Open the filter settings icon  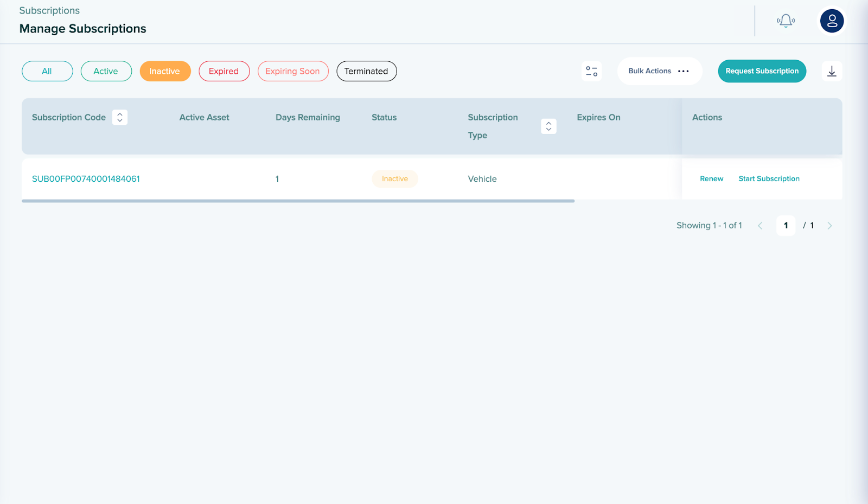591,71
